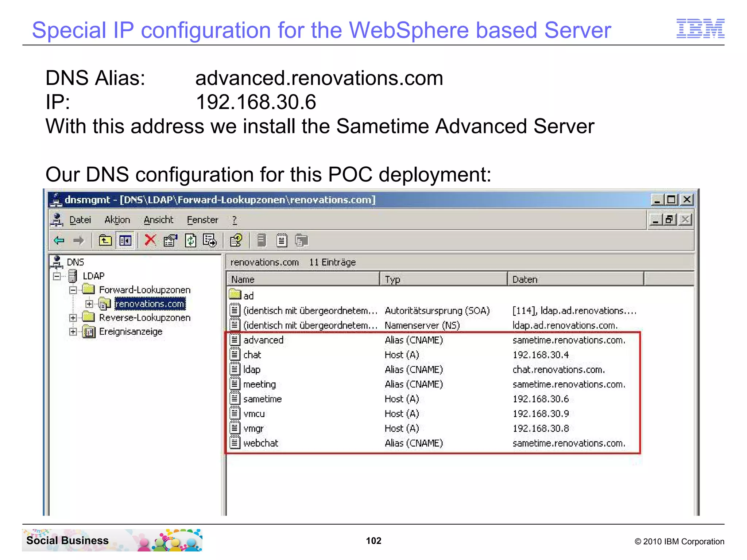Screen dimensions: 747x560
Task: Click the Forward arrow toolbar icon
Action: coord(78,241)
